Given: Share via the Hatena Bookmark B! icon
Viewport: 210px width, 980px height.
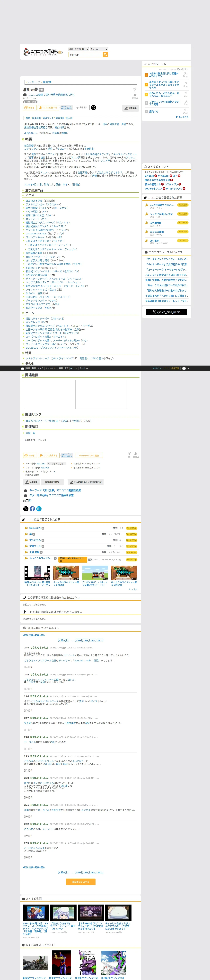Looking at the screenshot, I should pos(39,509).
